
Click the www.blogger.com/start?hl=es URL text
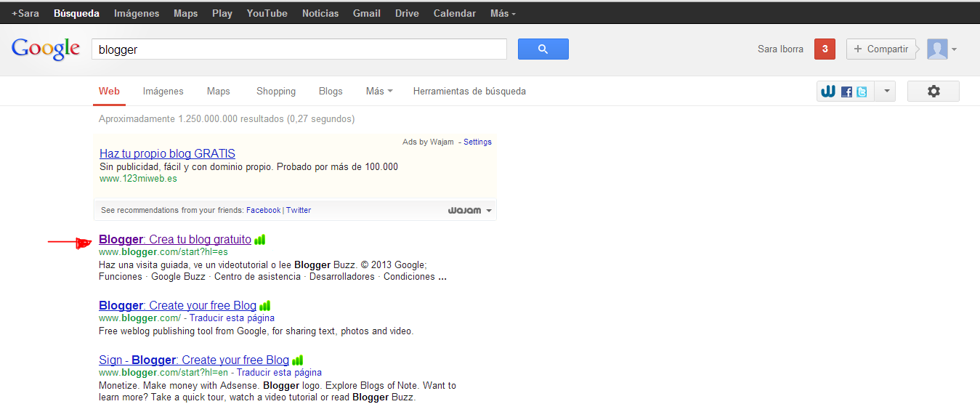click(163, 252)
